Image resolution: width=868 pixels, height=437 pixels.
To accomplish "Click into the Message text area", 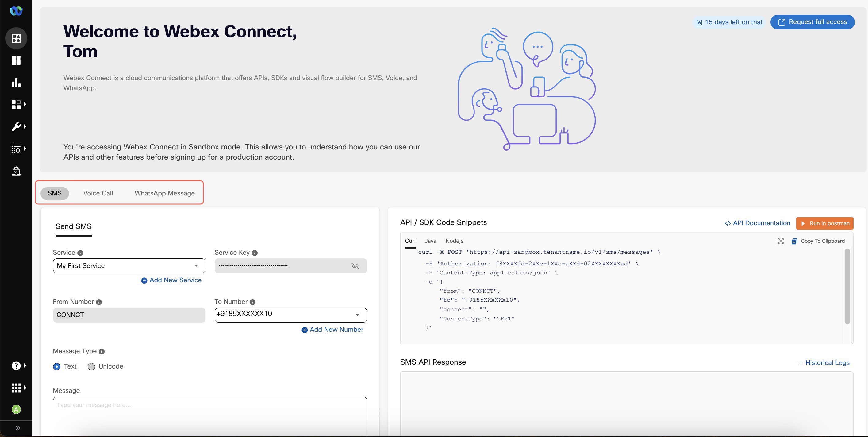I will [210, 417].
